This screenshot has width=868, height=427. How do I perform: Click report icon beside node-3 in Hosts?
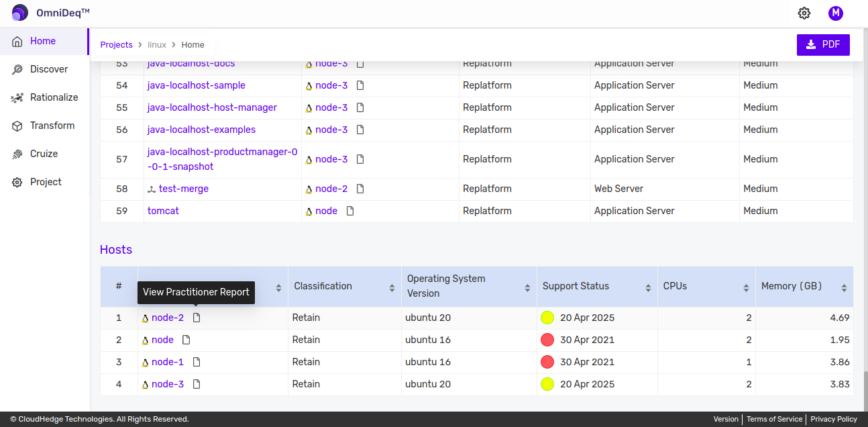197,384
